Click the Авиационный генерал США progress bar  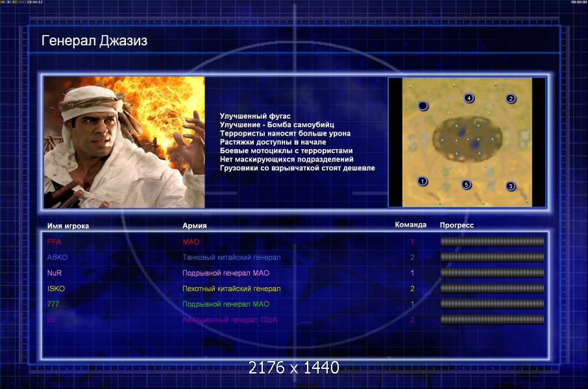[492, 320]
